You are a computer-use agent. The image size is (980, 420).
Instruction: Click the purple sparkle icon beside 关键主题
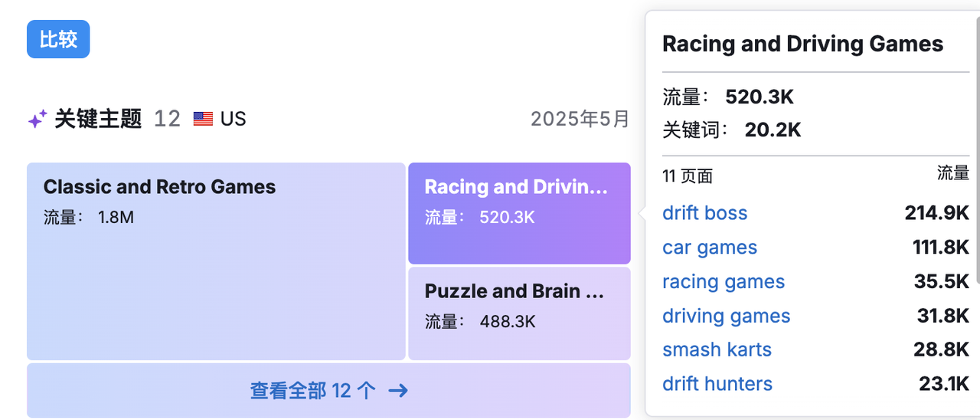pyautogui.click(x=37, y=119)
